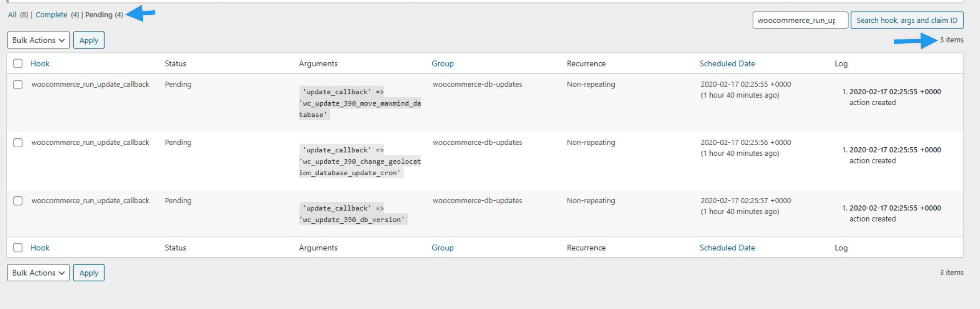The image size is (980, 309).
Task: Sort by Group column in footer
Action: (442, 248)
